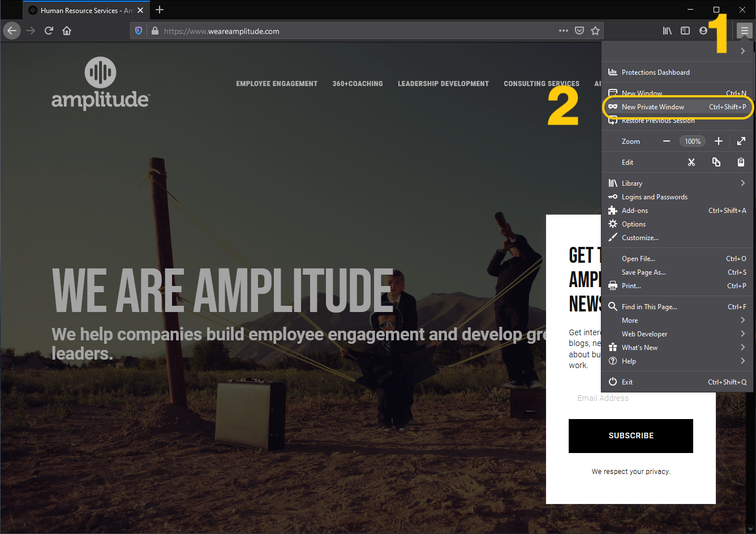Select the Human Resource Services tab
This screenshot has height=534, width=756.
pyautogui.click(x=87, y=10)
